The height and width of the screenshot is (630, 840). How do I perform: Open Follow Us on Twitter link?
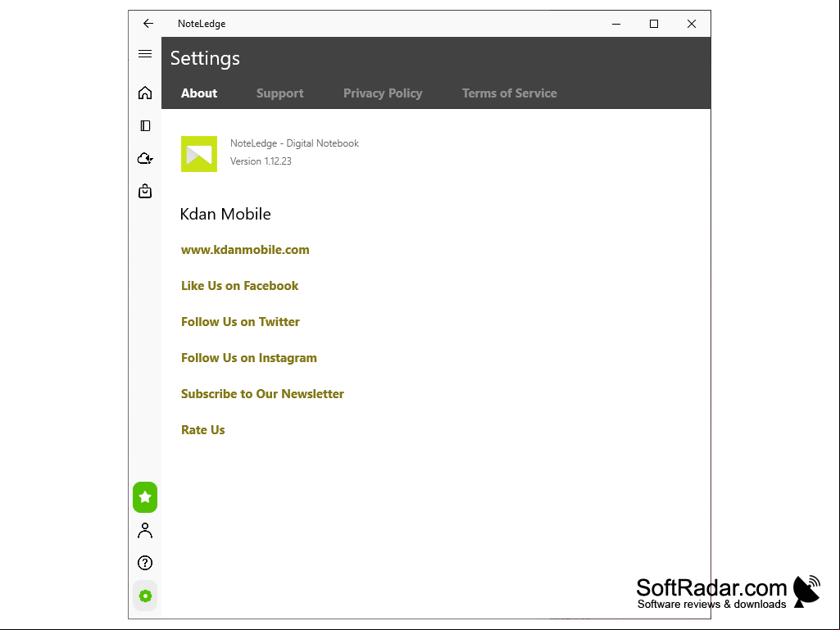tap(241, 321)
